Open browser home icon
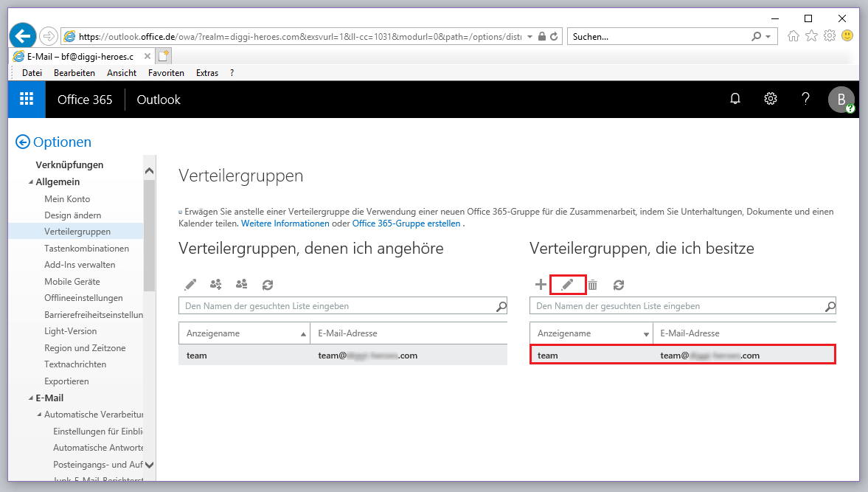 794,36
